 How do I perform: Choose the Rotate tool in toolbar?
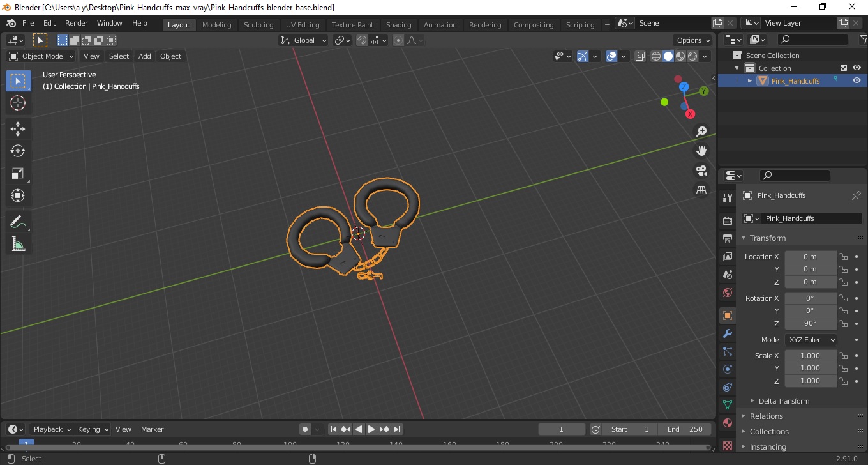coord(18,151)
